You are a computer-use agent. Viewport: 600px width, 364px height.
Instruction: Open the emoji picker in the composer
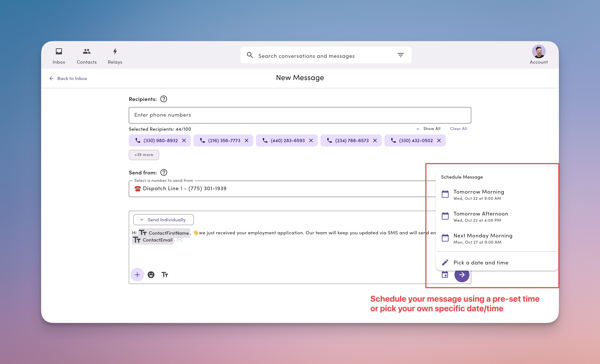coord(151,275)
